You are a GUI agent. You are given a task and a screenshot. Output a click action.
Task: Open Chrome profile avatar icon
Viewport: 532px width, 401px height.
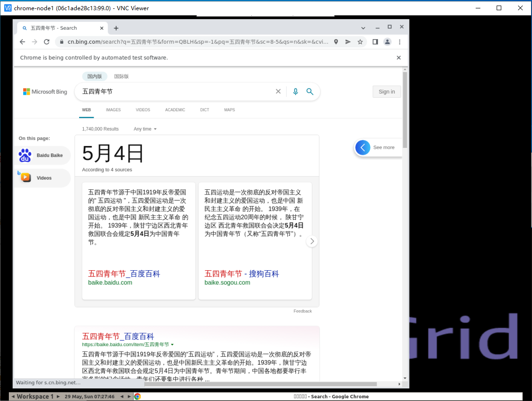coord(387,42)
